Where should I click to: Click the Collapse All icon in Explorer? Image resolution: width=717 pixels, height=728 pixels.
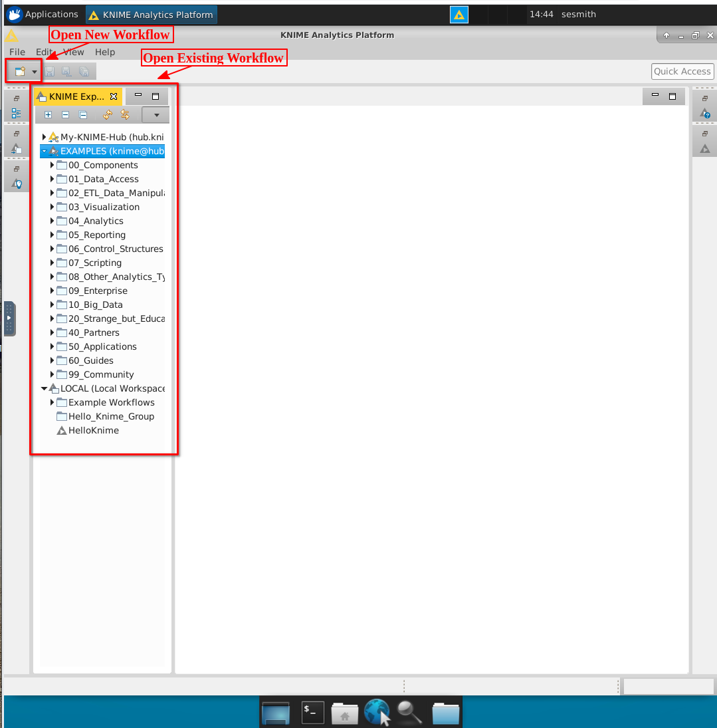pyautogui.click(x=83, y=114)
